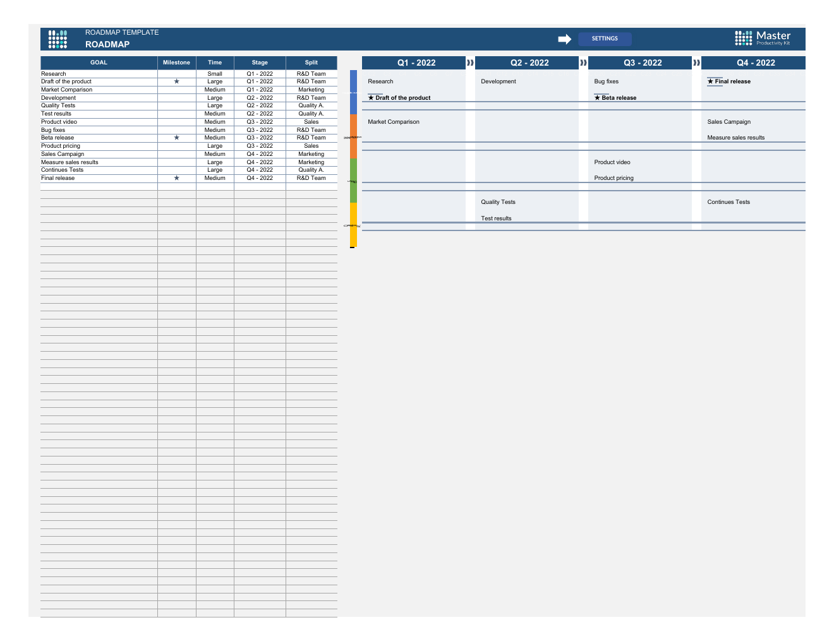The image size is (834, 644).
Task: Click '★ Draft of the product' in Q1 roadmap
Action: (x=399, y=98)
